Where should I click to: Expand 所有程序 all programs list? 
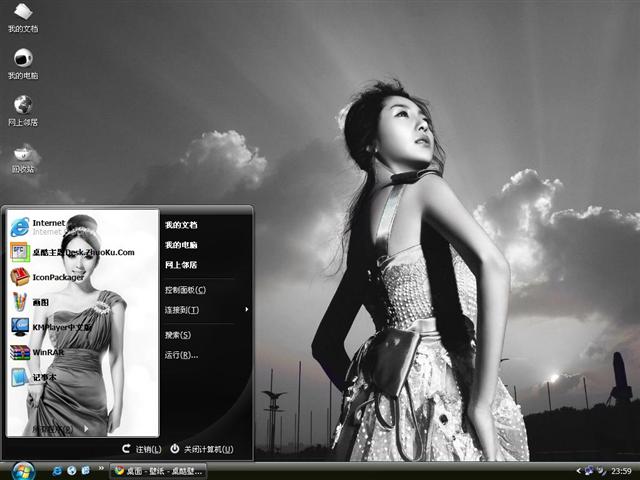tap(60, 429)
